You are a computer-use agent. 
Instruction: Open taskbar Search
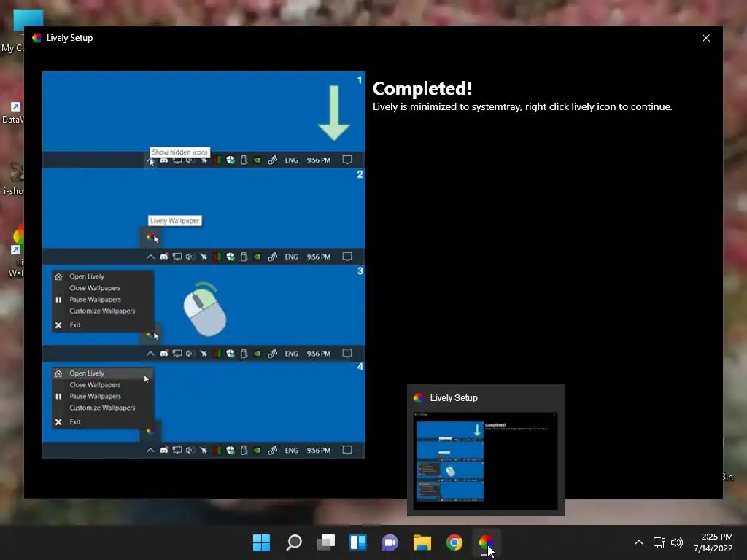[293, 542]
